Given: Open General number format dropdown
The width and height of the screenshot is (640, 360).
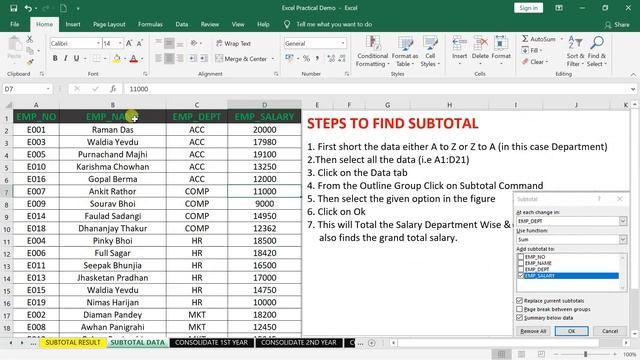Looking at the screenshot, I should click(343, 43).
